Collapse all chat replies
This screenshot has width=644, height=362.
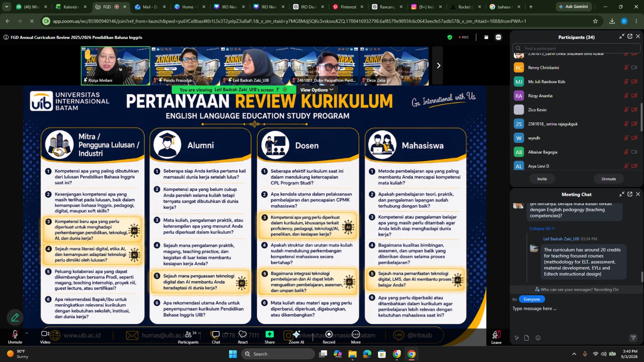click(542, 228)
